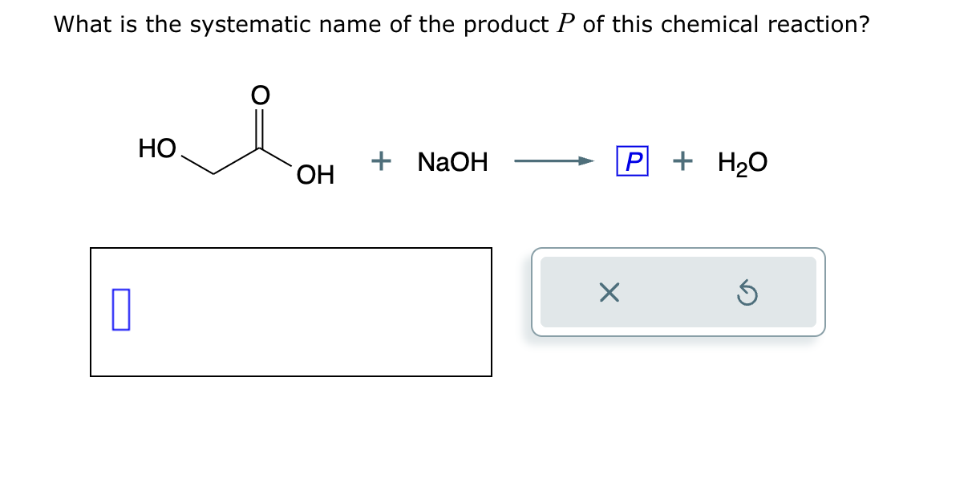Viewport: 980px width, 483px height.
Task: Open the product P box in the equation
Action: (x=632, y=160)
